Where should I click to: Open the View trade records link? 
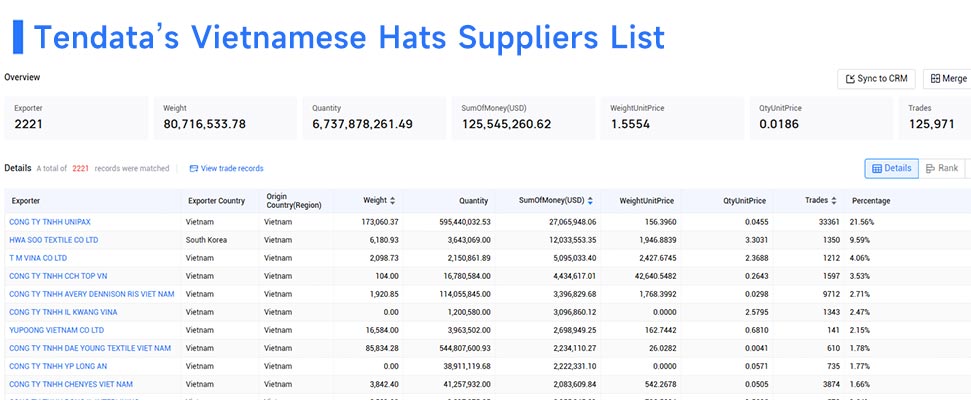227,168
